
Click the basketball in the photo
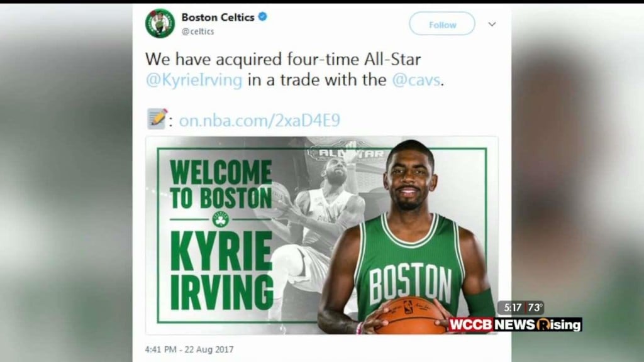pos(410,315)
